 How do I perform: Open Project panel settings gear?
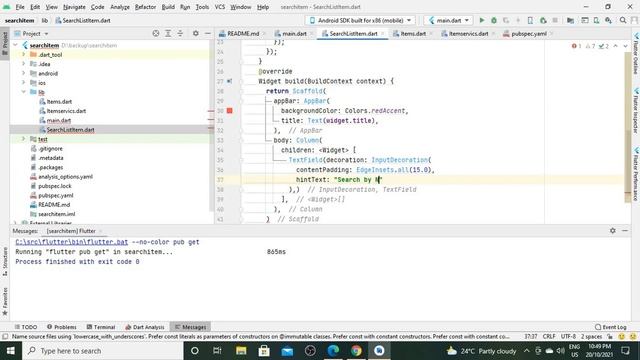tap(196, 33)
